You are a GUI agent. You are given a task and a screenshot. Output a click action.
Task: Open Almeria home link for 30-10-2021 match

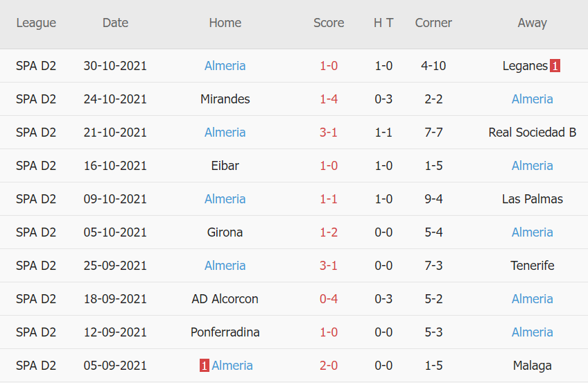pos(225,66)
